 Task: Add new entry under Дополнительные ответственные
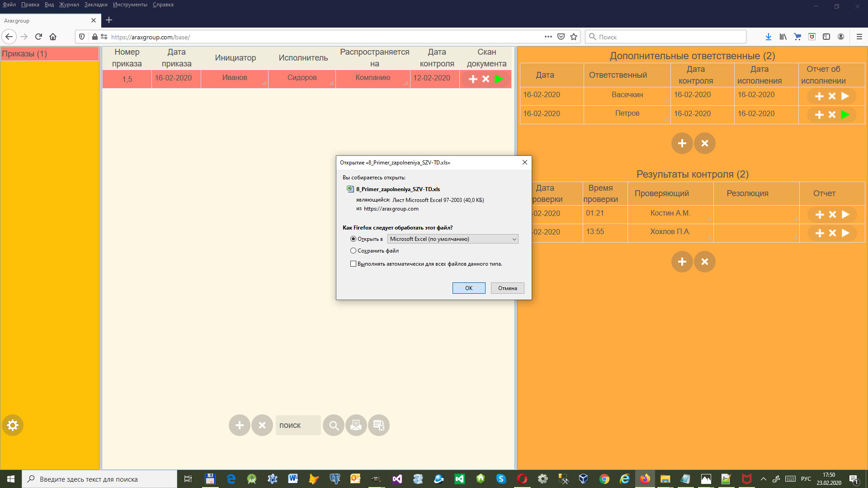682,143
